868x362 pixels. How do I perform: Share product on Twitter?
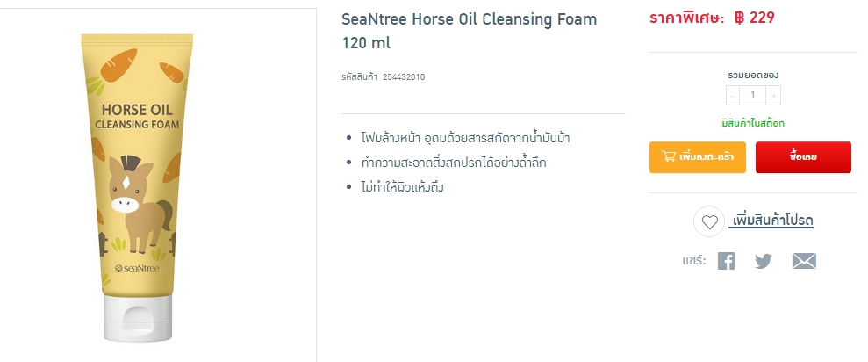click(x=764, y=261)
